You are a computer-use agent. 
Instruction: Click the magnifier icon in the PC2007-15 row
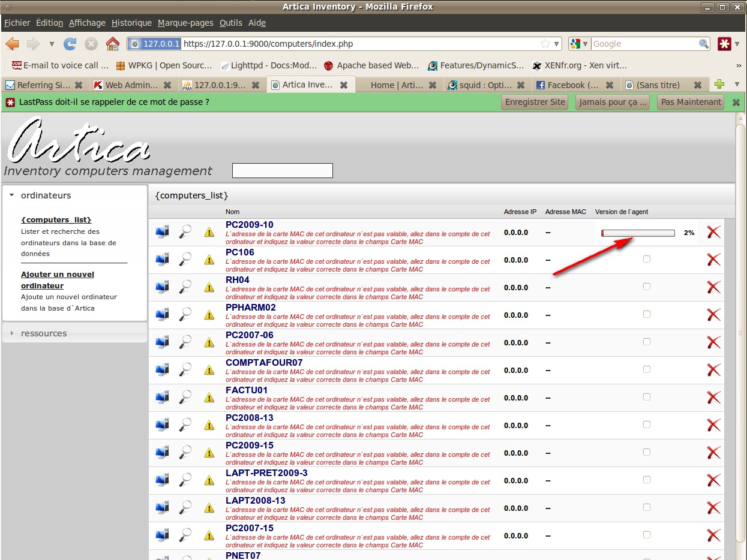click(185, 535)
